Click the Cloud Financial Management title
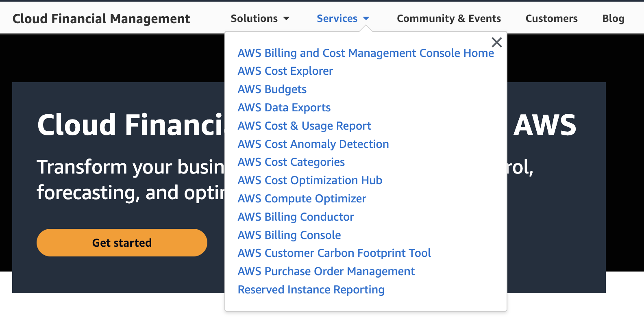 coord(101,19)
